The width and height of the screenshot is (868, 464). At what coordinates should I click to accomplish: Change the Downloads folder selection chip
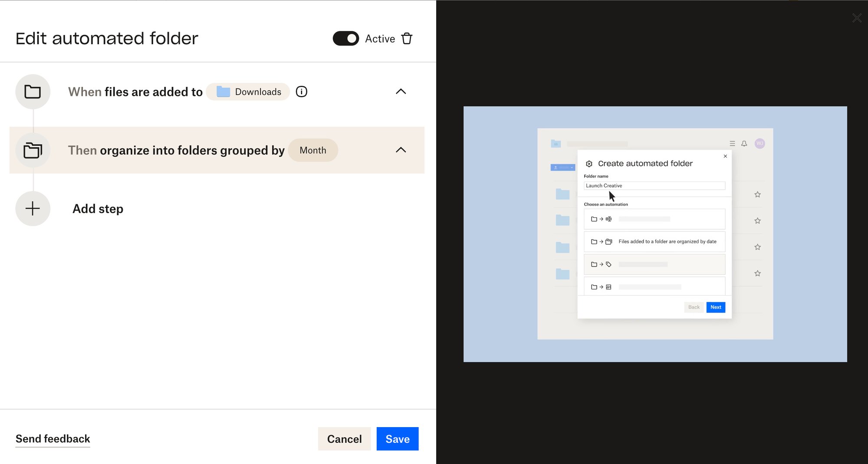point(248,92)
